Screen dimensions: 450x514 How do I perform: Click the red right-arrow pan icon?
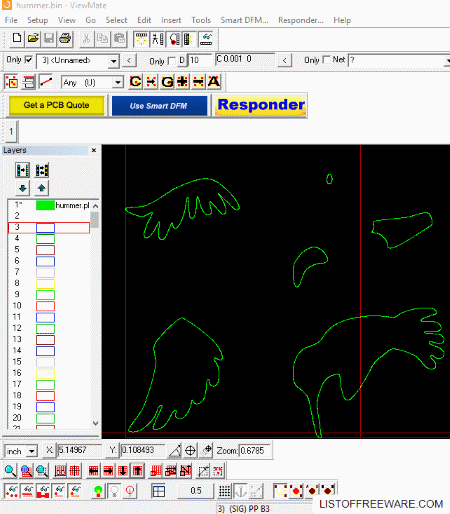point(108,471)
